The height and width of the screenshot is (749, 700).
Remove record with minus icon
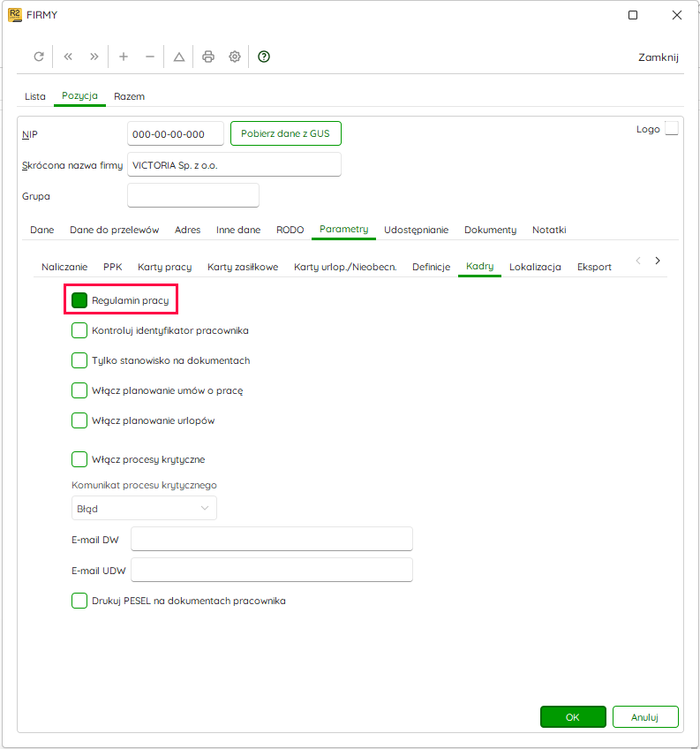(x=150, y=57)
